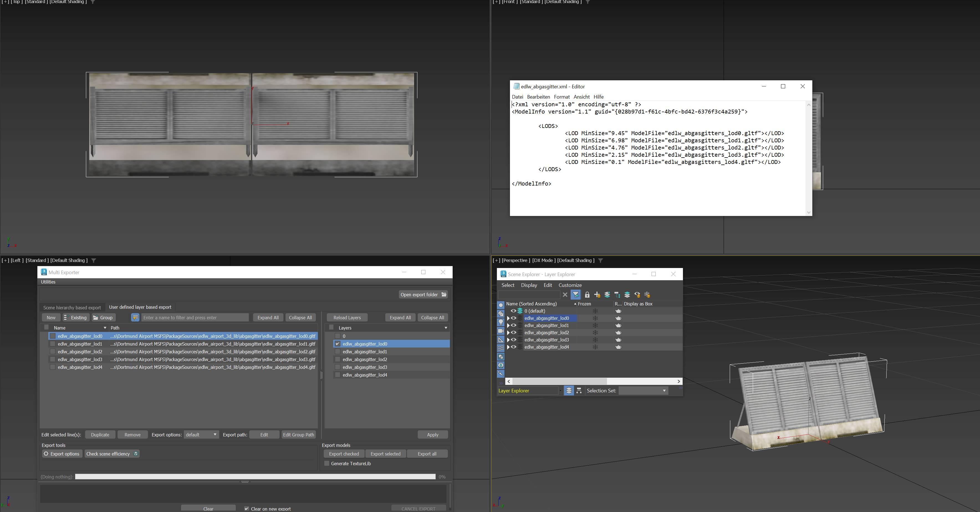
Task: Check edlw_abgasgitter_lod1 in Layers list
Action: 338,352
